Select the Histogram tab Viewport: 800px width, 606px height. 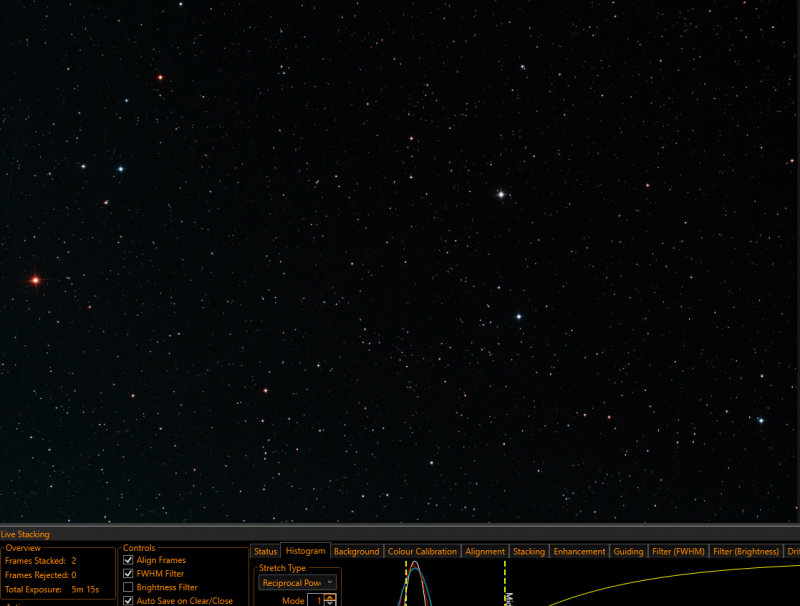click(305, 551)
